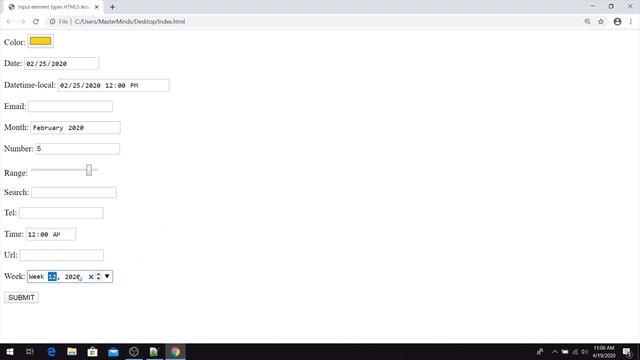The width and height of the screenshot is (640, 360).
Task: Close the current browser tab
Action: click(97, 7)
